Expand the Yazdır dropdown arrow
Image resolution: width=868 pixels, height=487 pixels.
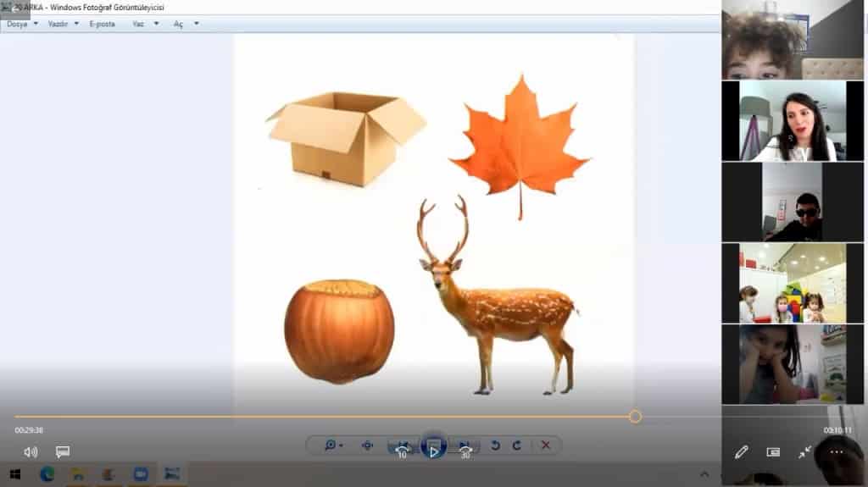pos(76,23)
